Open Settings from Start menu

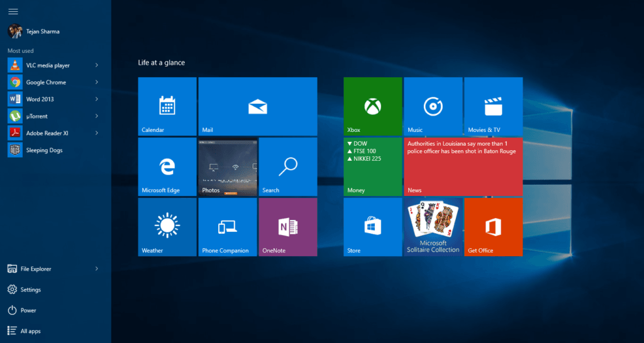coord(30,290)
